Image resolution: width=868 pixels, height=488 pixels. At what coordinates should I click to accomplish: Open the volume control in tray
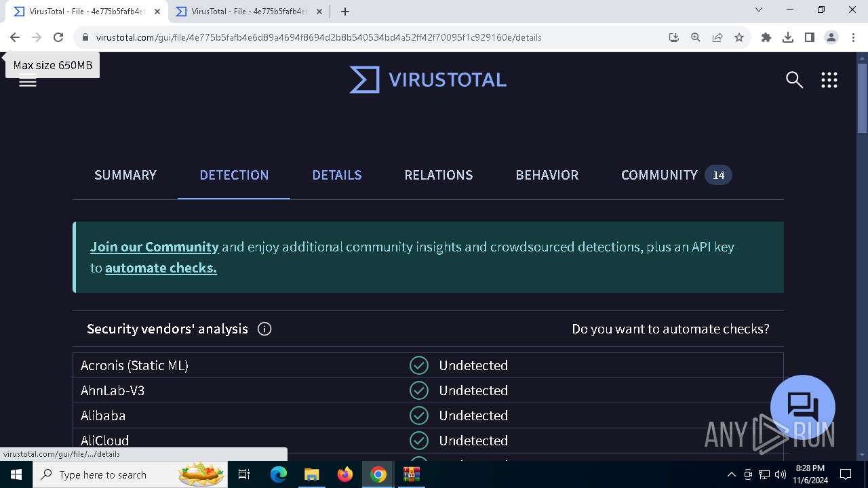point(781,474)
